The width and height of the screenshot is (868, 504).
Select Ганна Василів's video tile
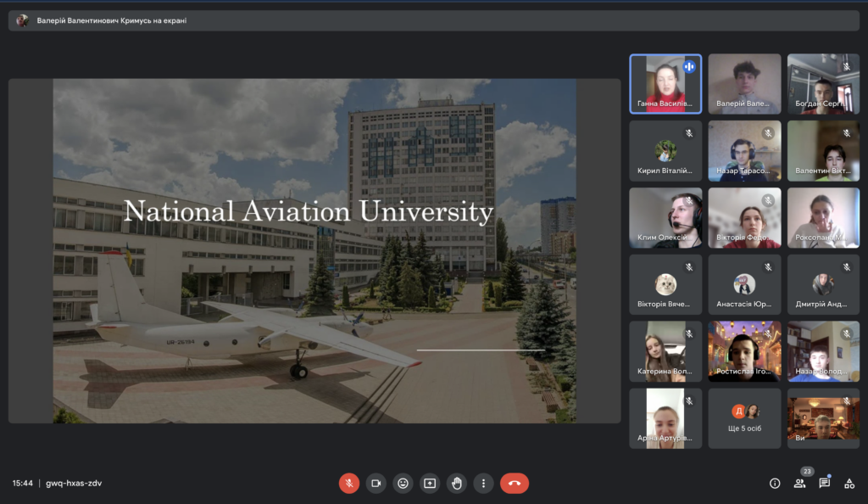pyautogui.click(x=665, y=83)
